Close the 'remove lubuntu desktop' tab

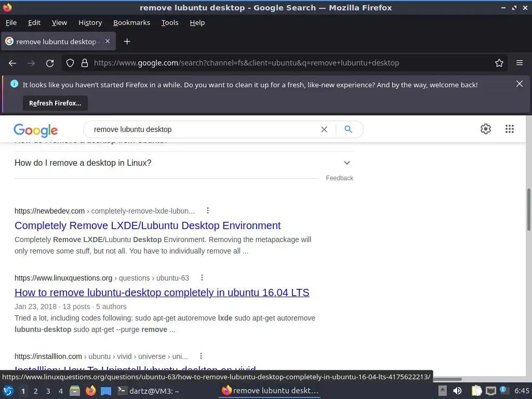click(108, 41)
